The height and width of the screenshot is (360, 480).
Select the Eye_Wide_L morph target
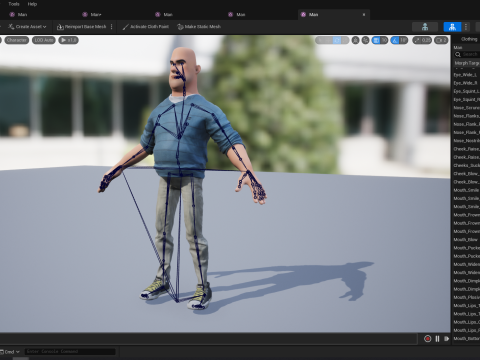[466, 75]
